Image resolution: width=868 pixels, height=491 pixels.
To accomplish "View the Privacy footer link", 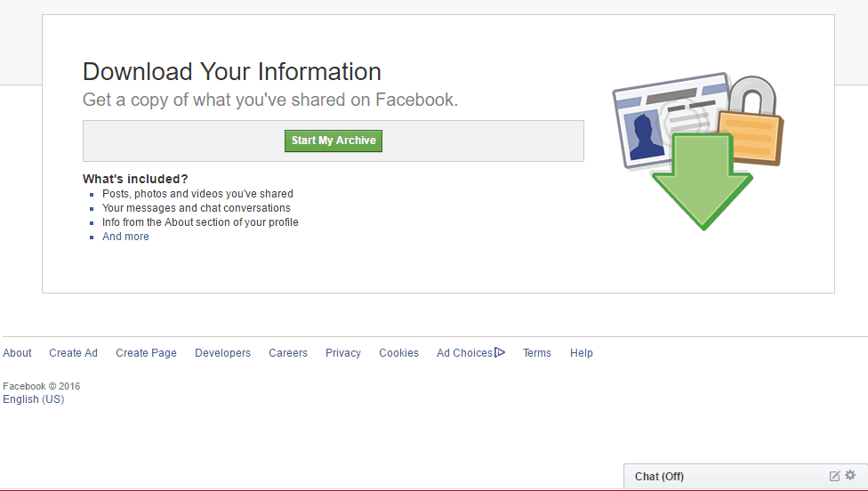I will pyautogui.click(x=343, y=353).
